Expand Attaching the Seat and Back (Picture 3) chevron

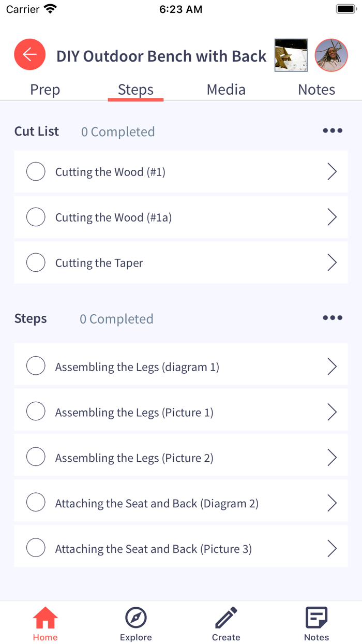click(332, 549)
